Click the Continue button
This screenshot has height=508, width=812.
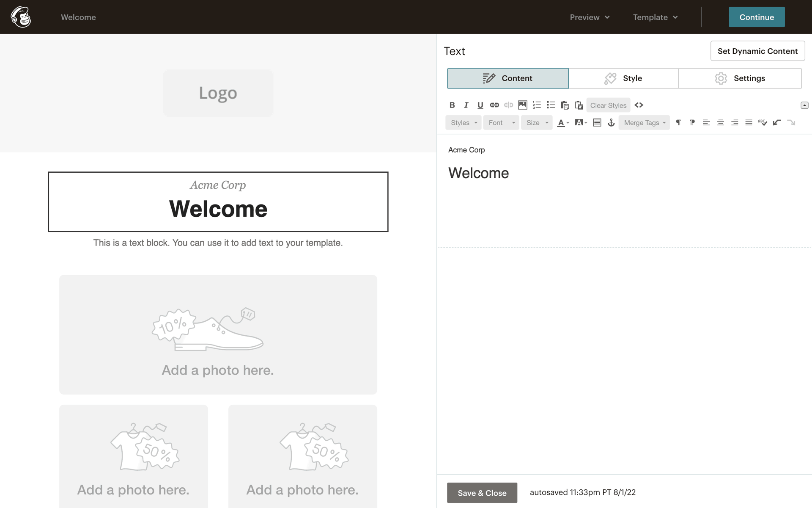(757, 17)
